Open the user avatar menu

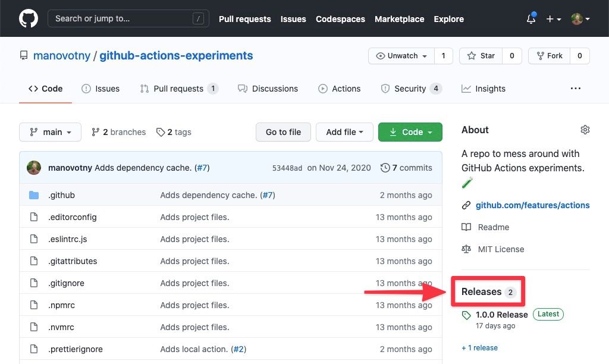coord(580,19)
